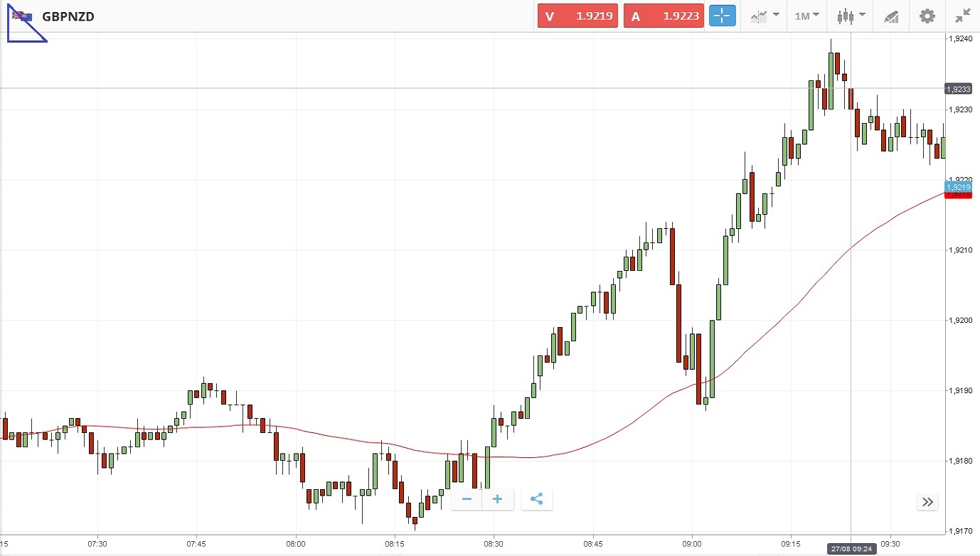Click the blue 1,9219 current price tag
Viewport: 980px width, 556px height.
click(958, 186)
